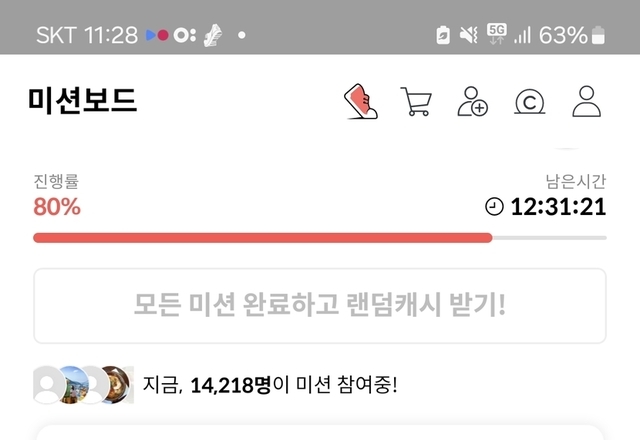Open the coin cash balance icon
Screen dimensions: 640x440
tap(529, 102)
